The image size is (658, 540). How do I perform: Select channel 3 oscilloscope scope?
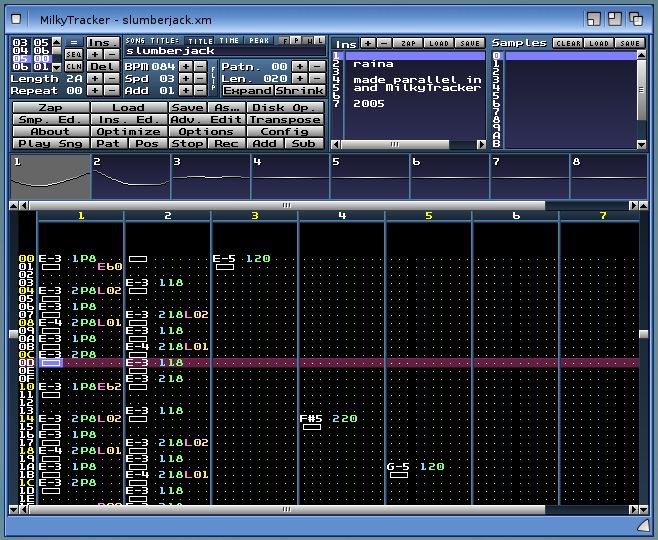pos(210,178)
